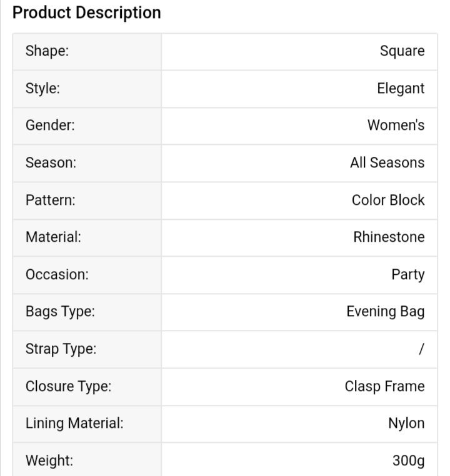The image size is (450, 476).
Task: Click the Product Description heading
Action: (86, 13)
